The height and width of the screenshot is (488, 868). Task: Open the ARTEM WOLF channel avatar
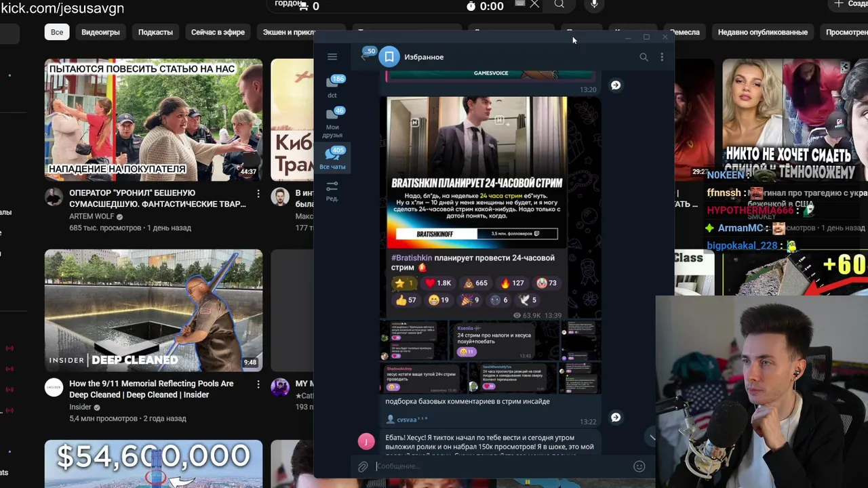(x=54, y=197)
